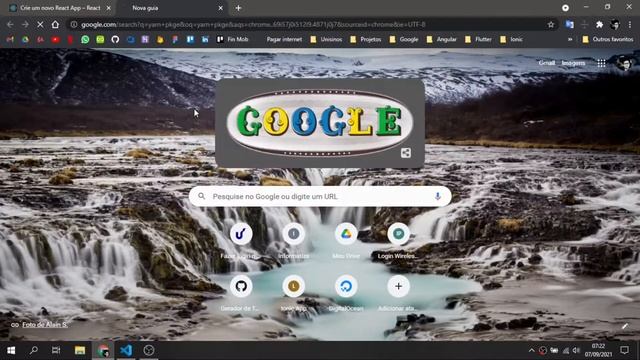The height and width of the screenshot is (360, 640).
Task: Open the Foto de Alain S. credit link
Action: click(x=45, y=325)
